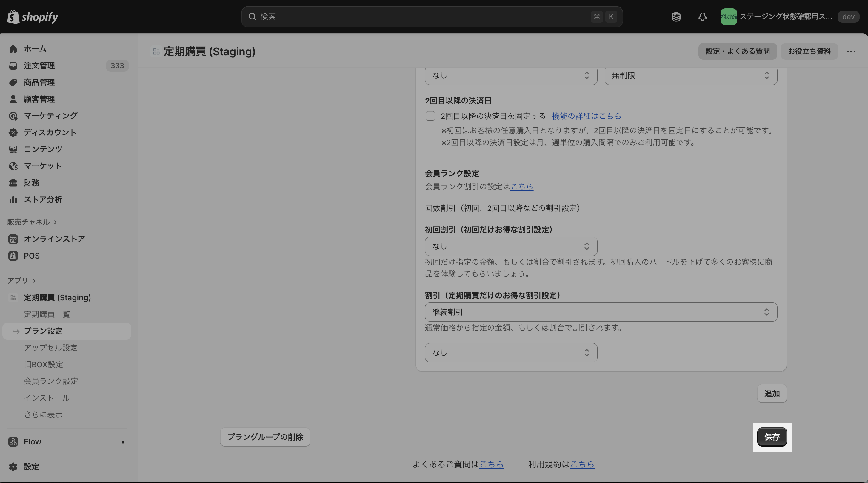Screen dimensions: 868x483
Task: Expand the 販売チャネル section chevron
Action: pyautogui.click(x=55, y=222)
